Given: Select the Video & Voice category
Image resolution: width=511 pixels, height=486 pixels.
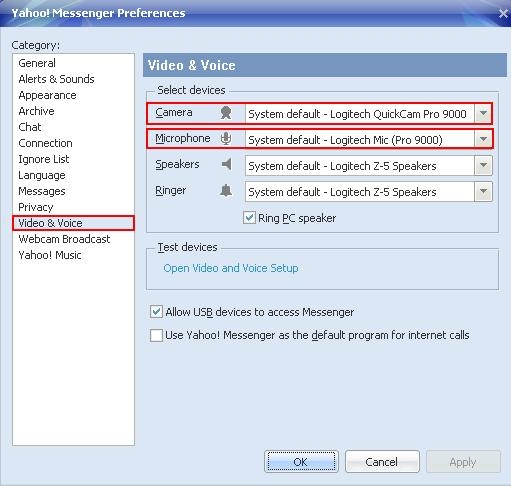Looking at the screenshot, I should (x=73, y=223).
